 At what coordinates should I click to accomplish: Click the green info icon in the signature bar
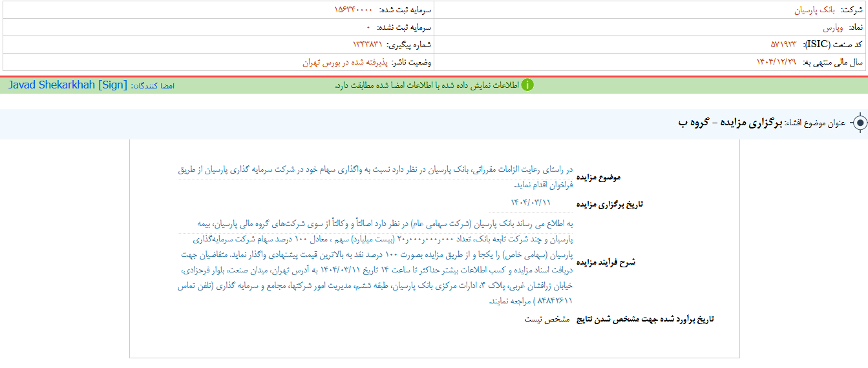coord(527,85)
